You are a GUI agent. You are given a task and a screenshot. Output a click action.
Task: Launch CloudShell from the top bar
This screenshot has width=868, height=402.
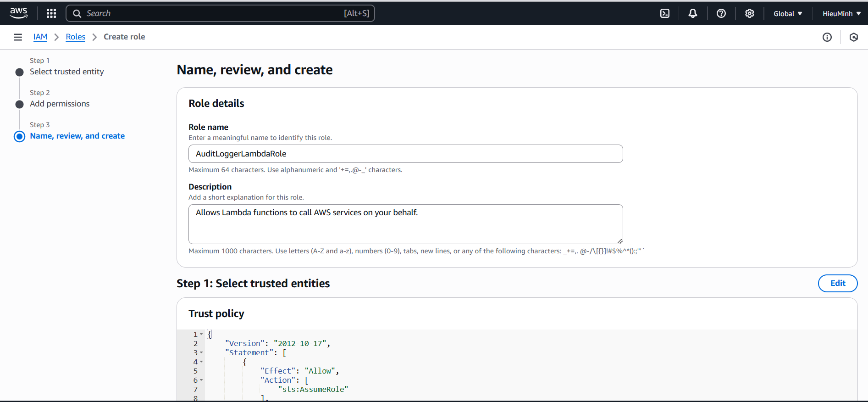tap(665, 13)
